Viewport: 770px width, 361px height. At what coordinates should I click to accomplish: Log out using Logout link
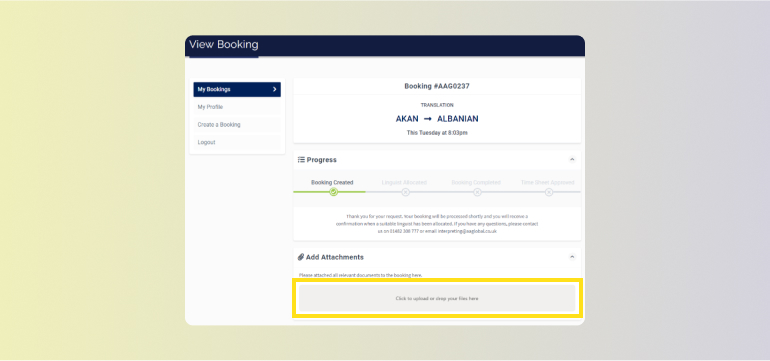pyautogui.click(x=237, y=142)
